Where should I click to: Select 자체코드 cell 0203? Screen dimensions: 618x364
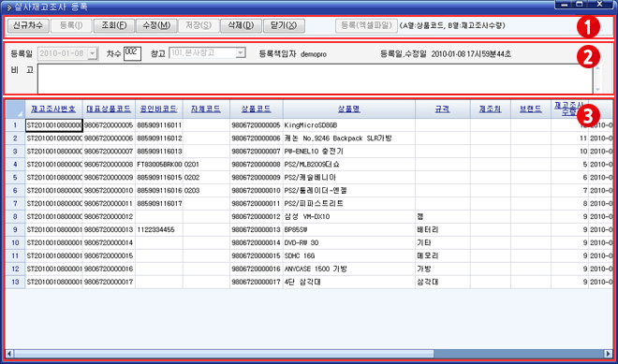(206, 191)
